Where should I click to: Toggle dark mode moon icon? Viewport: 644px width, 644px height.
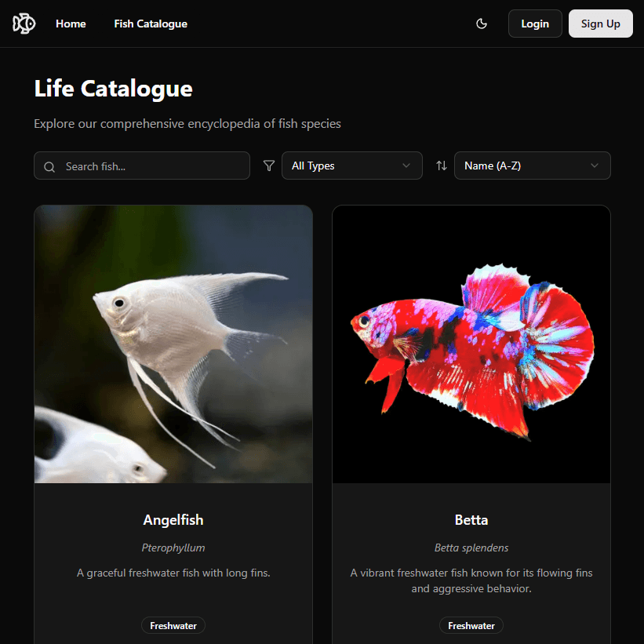pyautogui.click(x=482, y=24)
